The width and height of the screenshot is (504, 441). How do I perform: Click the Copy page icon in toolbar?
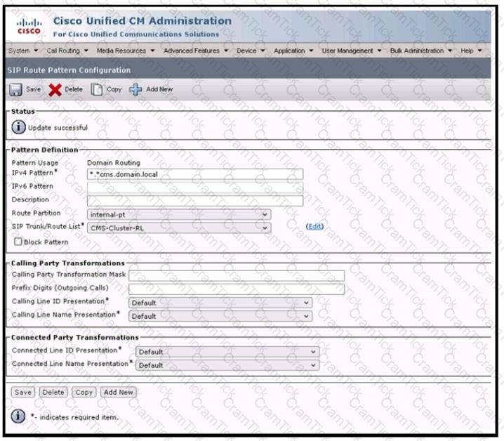click(x=98, y=90)
